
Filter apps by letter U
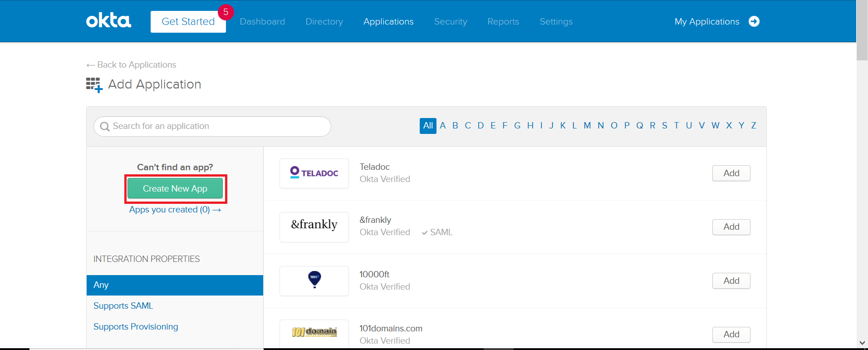click(x=689, y=126)
